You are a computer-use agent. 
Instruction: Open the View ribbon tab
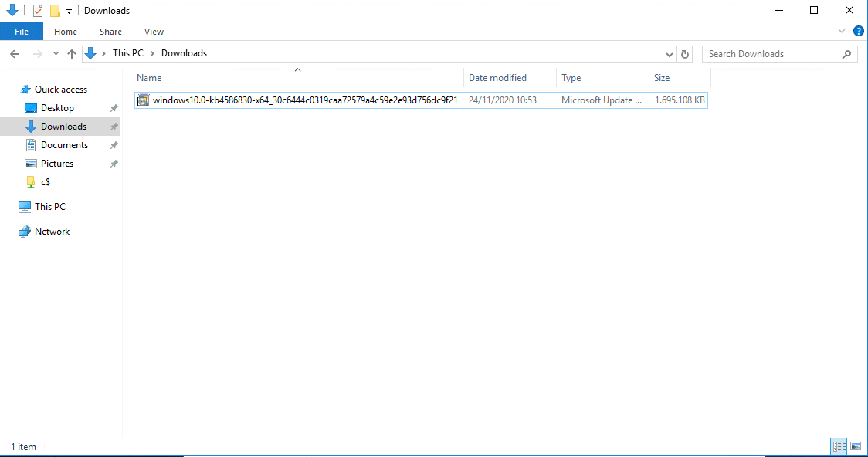coord(154,32)
